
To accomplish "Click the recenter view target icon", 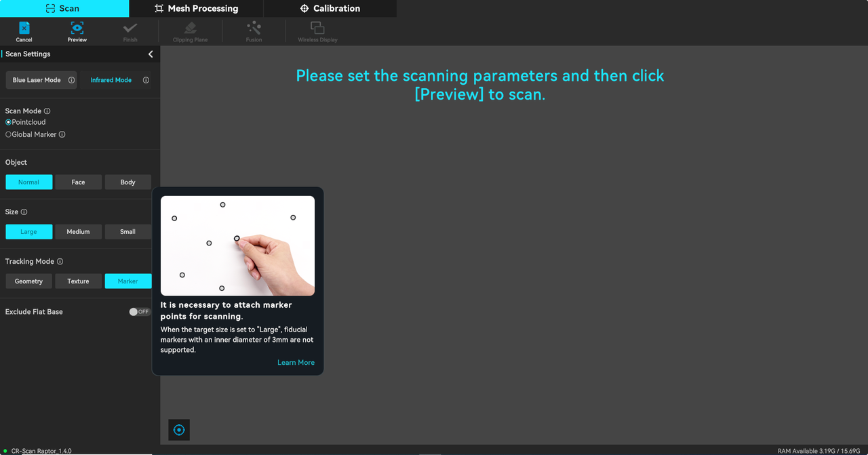I will (x=179, y=430).
